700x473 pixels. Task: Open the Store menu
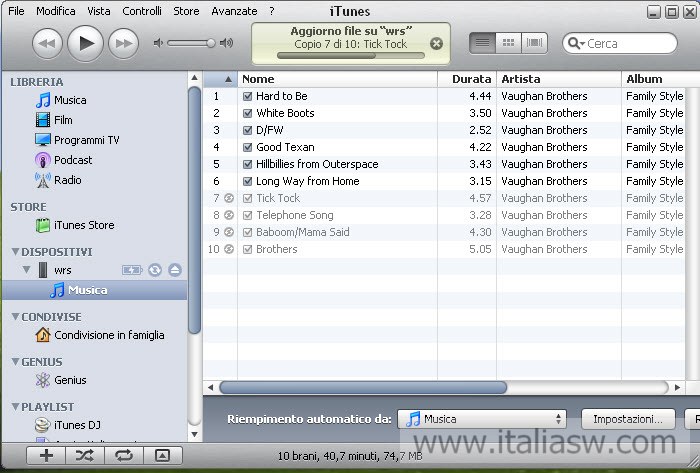[x=186, y=11]
